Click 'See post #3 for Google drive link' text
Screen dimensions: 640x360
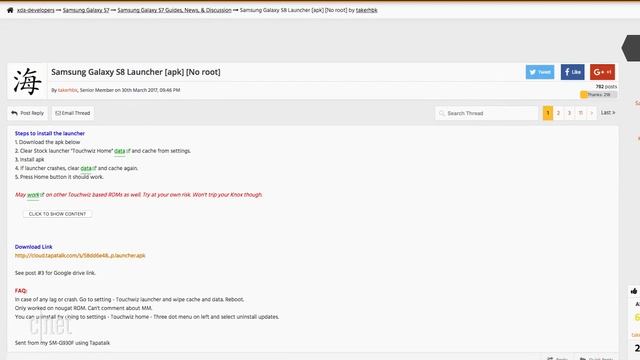55,273
